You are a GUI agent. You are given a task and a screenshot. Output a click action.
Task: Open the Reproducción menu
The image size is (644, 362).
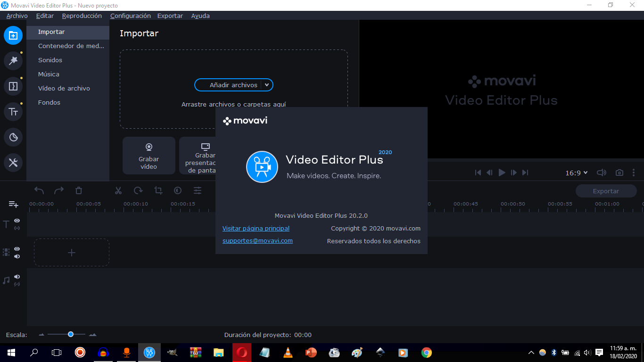[82, 16]
